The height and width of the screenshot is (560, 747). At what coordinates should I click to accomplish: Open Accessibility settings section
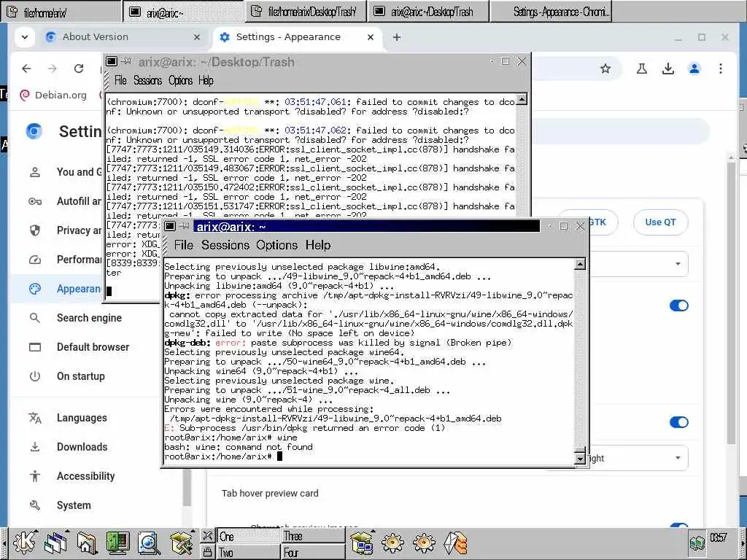[86, 475]
